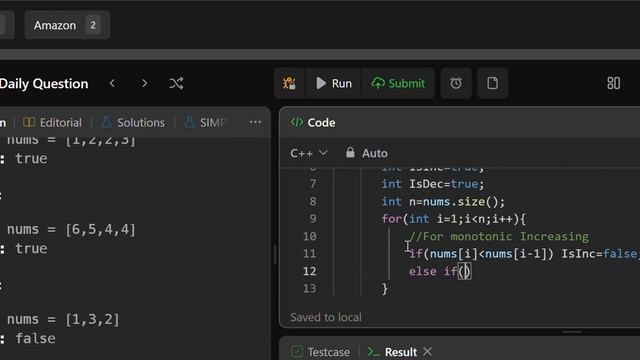
Task: Click inside else if parentheses on line 12
Action: tap(464, 271)
